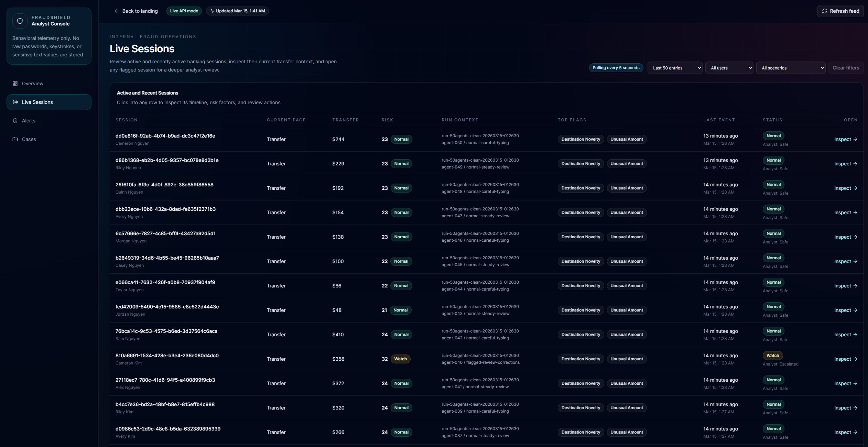Click the Cases folder icon in sidebar
Image resolution: width=868 pixels, height=447 pixels.
point(15,139)
